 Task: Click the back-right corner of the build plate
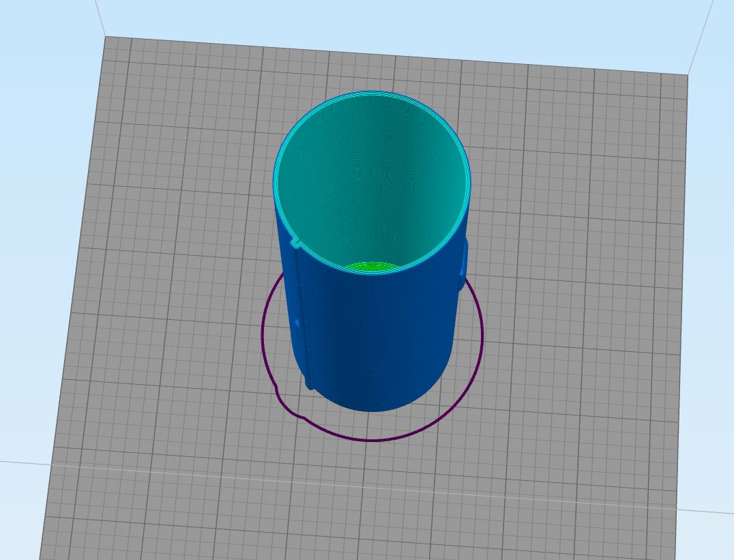click(687, 74)
